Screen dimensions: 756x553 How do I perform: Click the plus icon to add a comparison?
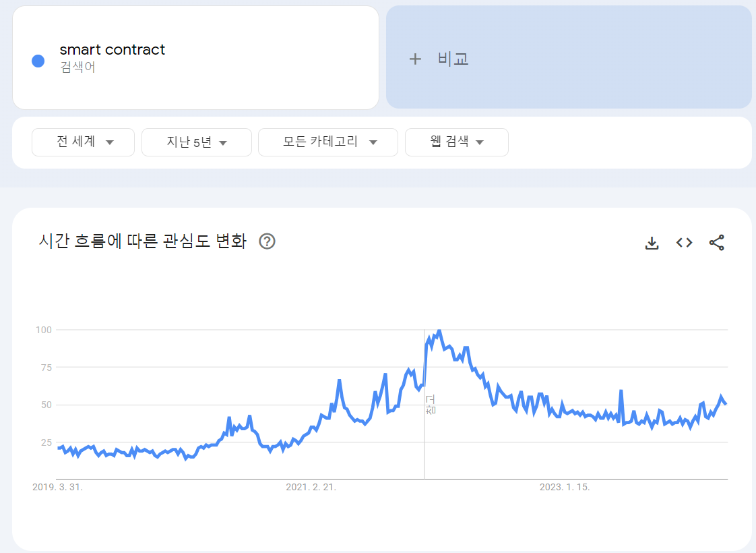point(416,59)
